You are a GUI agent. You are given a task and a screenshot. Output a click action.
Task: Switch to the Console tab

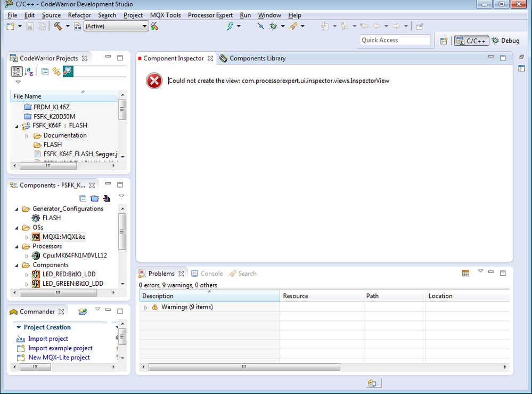click(x=207, y=274)
